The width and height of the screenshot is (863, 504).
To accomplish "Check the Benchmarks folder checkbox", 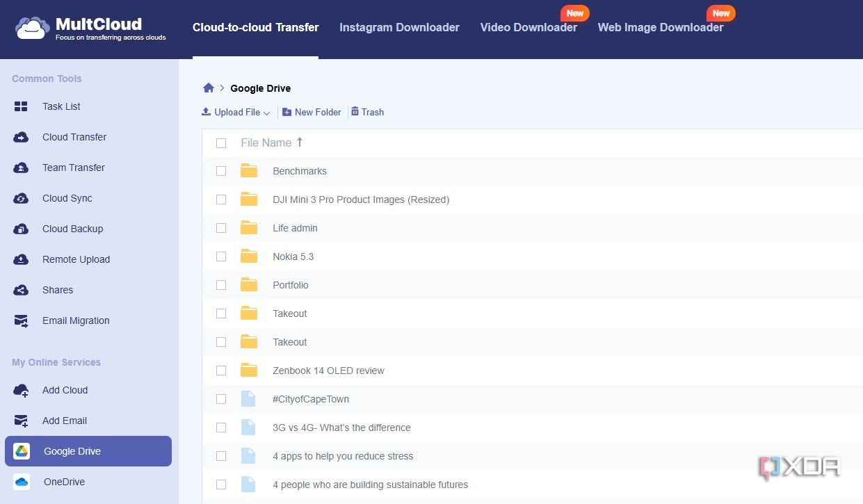I will (x=221, y=171).
